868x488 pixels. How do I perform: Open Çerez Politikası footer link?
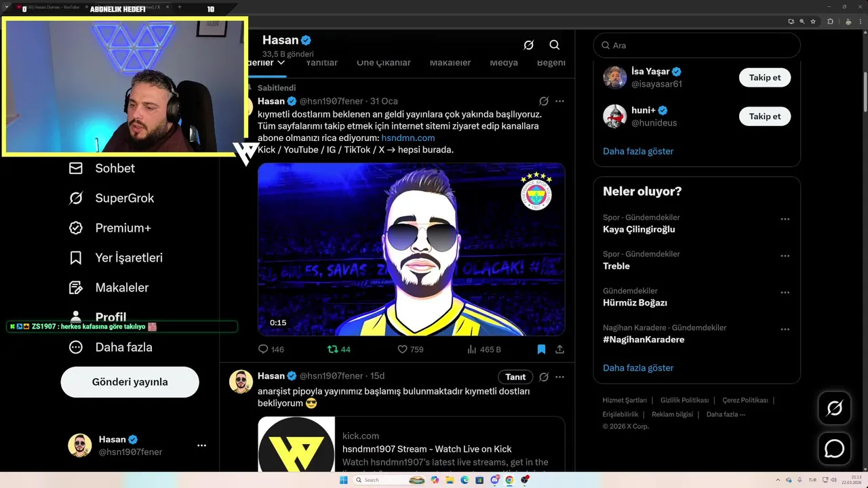[x=745, y=400]
